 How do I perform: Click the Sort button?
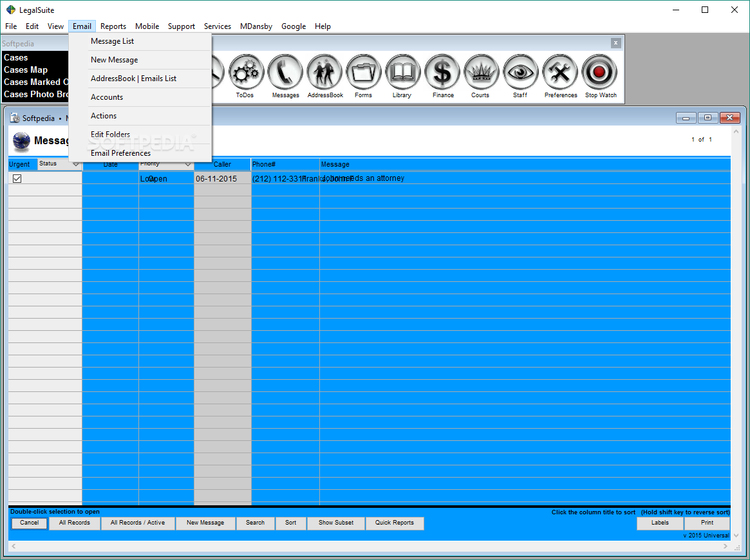click(291, 523)
